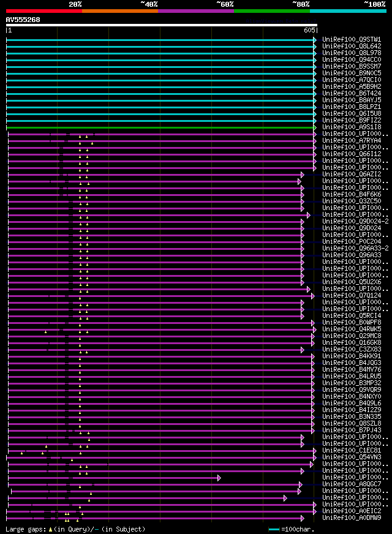392x534 pixels.
Task: Open the UniRef100_Q94CC0 hit
Action: [x=352, y=59]
